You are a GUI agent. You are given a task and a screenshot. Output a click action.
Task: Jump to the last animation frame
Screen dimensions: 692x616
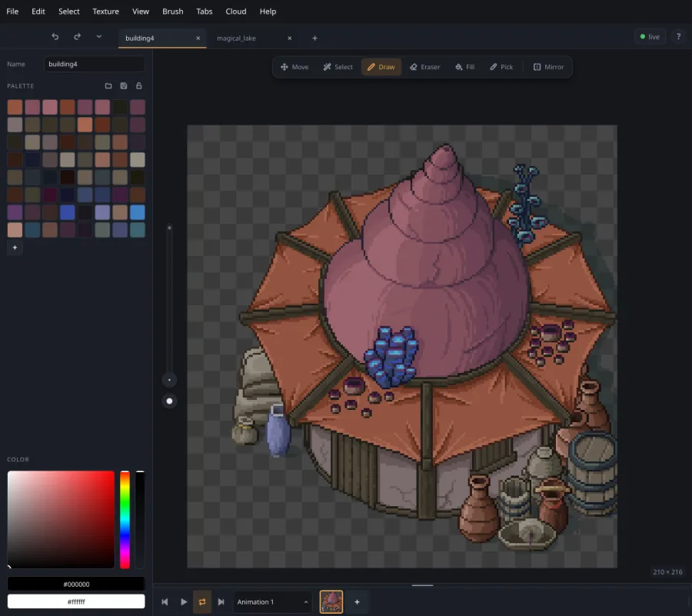coord(221,602)
